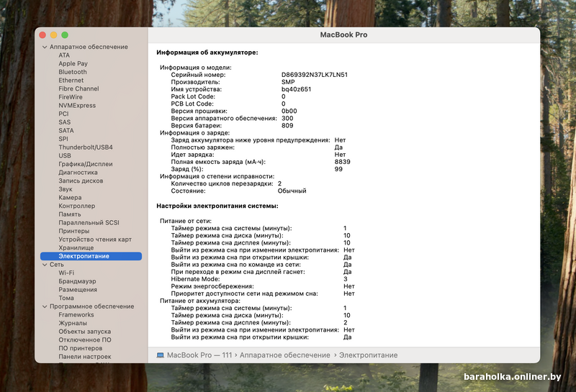This screenshot has width=576, height=392.
Task: Click the battery serial number value
Action: click(x=315, y=75)
